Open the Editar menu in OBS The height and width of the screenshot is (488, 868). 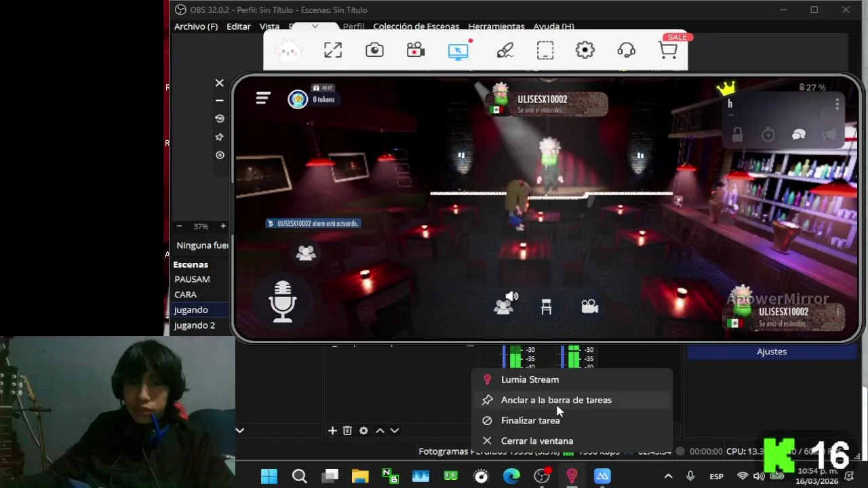point(239,26)
